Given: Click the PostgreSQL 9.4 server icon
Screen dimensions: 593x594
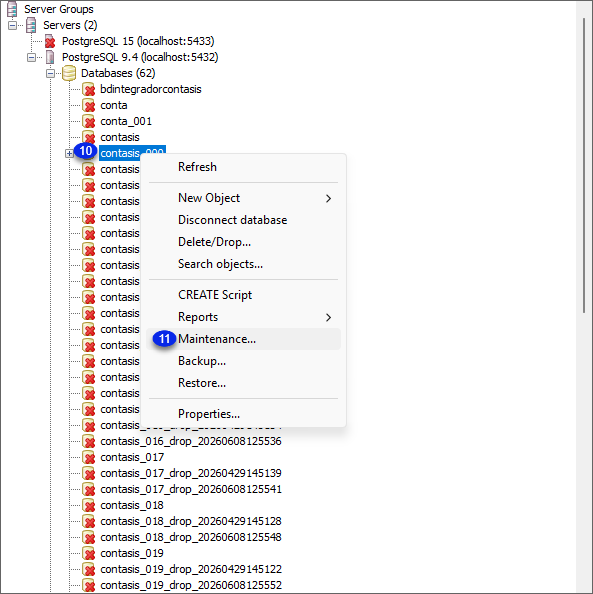Looking at the screenshot, I should point(50,57).
